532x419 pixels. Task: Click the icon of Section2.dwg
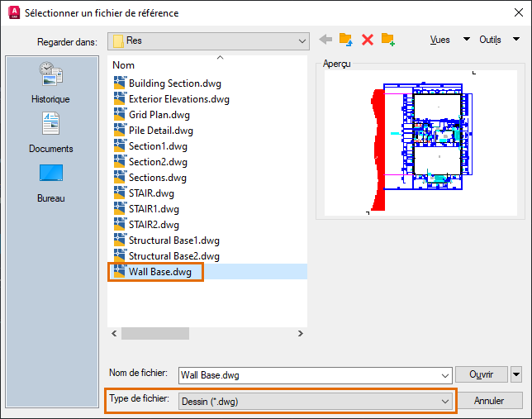click(120, 162)
